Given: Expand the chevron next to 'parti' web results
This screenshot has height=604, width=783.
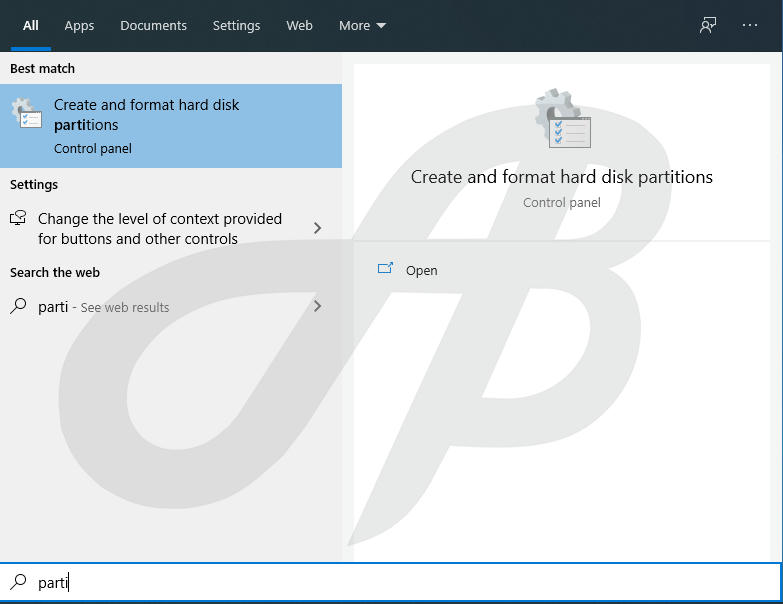Looking at the screenshot, I should 317,306.
